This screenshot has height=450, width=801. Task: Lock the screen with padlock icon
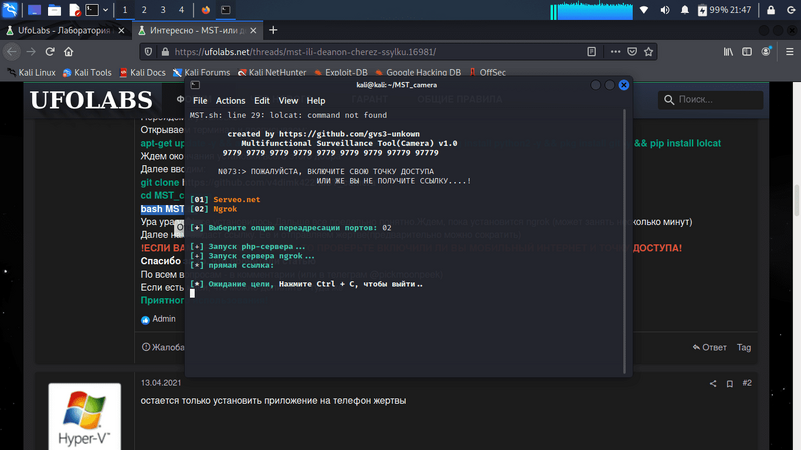coord(771,10)
